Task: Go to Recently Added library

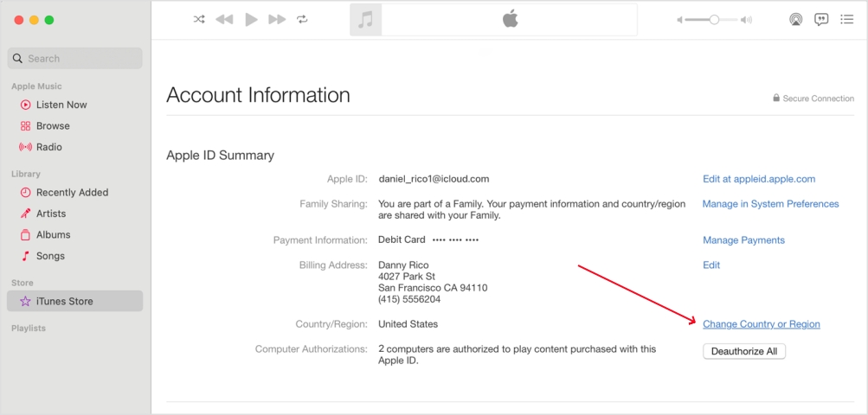Action: point(71,192)
